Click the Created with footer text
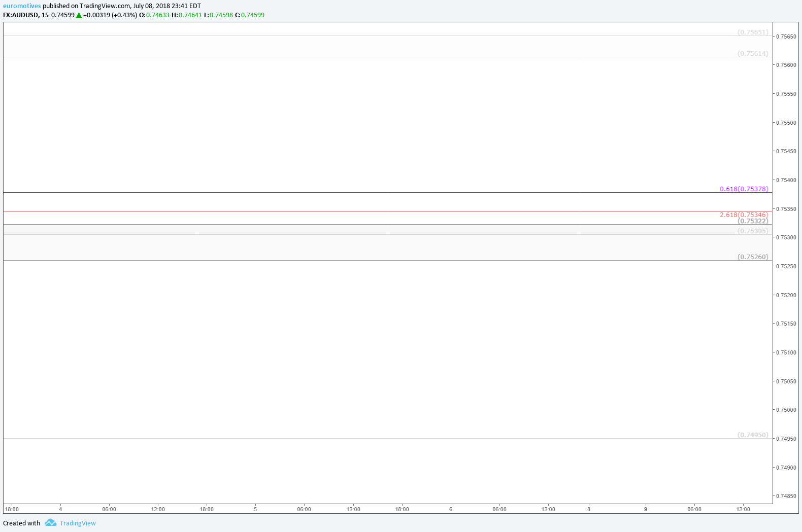 click(x=21, y=523)
